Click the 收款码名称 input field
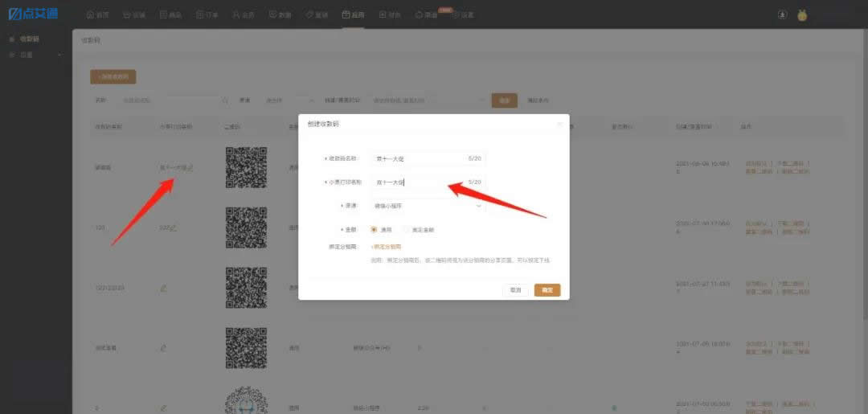 pos(428,158)
